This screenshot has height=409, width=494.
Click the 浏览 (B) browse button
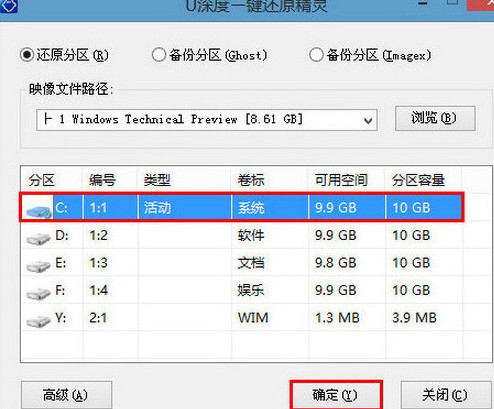pos(435,118)
